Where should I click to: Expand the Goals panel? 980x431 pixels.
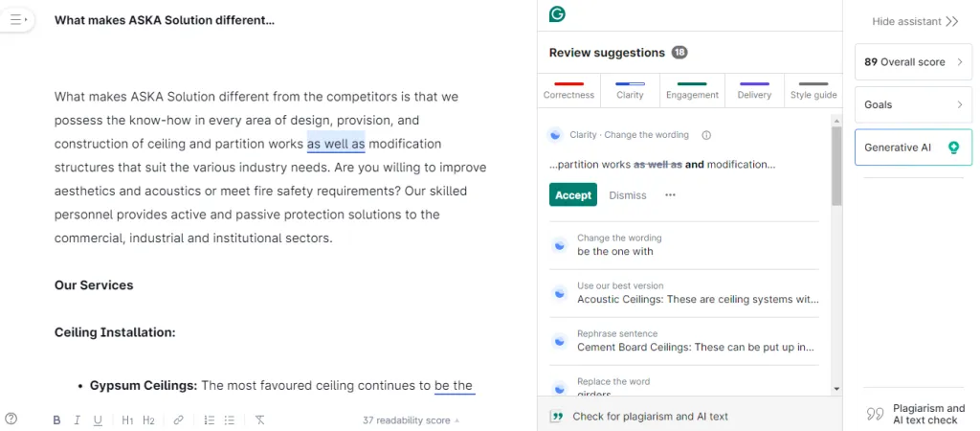point(913,104)
